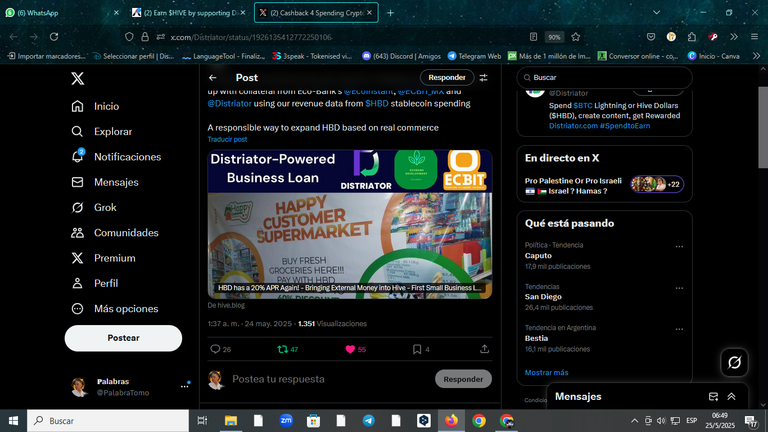Viewport: 768px width, 432px height.
Task: Open the @Distriator mention link
Action: click(x=229, y=104)
